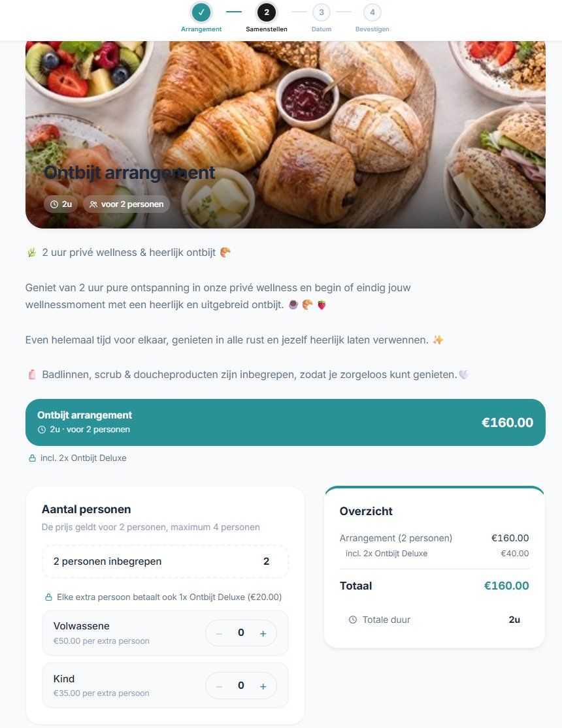Click the clock icon in hero 2u badge
The image size is (562, 728).
[54, 204]
